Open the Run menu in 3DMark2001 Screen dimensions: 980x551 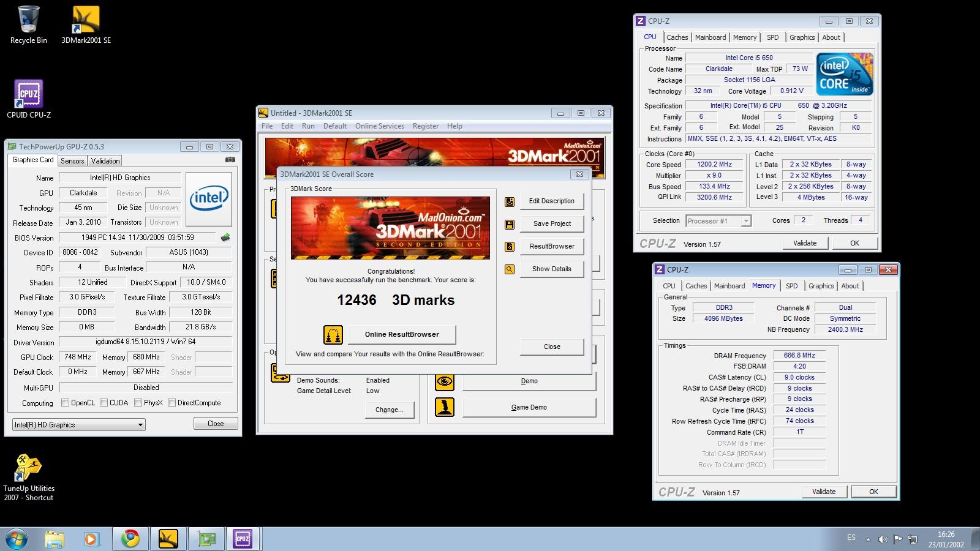coord(308,126)
